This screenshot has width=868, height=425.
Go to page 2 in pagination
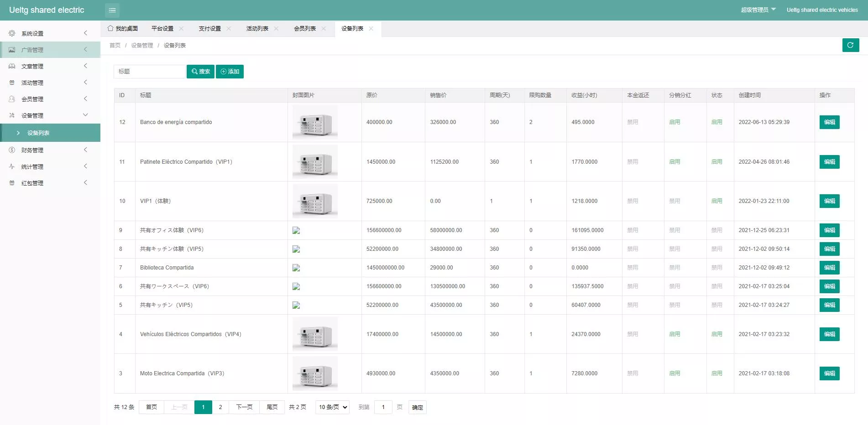220,407
